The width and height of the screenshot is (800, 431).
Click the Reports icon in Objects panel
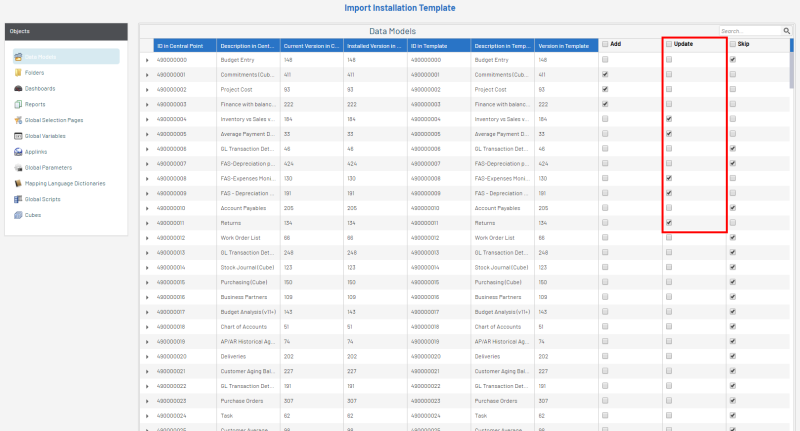tap(18, 104)
